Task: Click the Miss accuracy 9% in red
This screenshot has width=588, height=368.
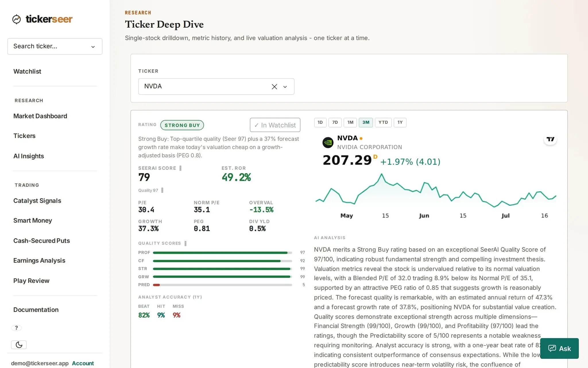Action: point(177,315)
